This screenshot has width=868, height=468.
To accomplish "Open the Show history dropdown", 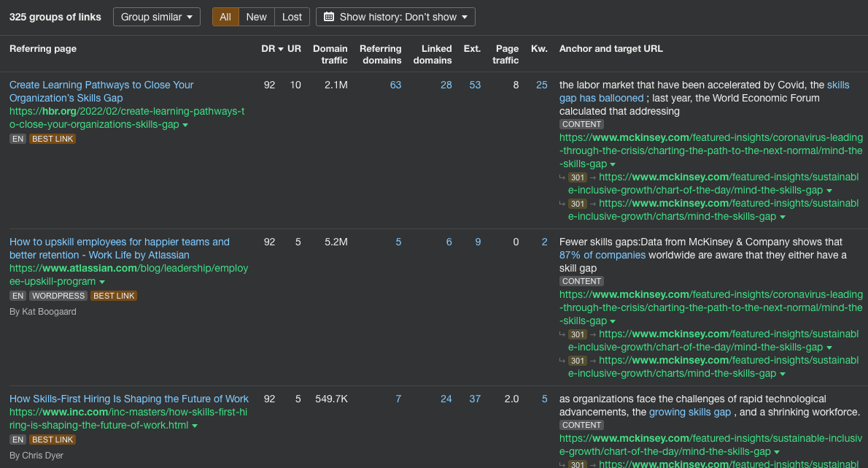I will pos(395,17).
